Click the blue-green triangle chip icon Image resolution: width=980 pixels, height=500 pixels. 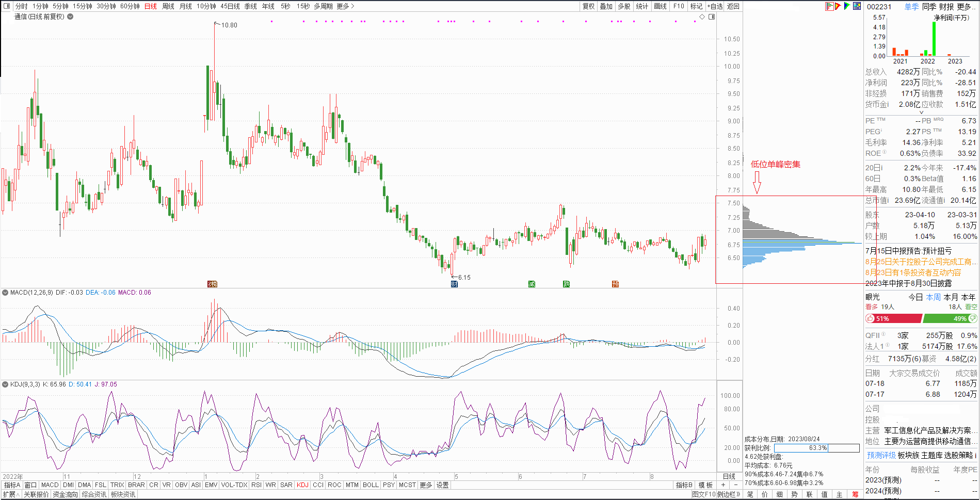pyautogui.click(x=847, y=6)
